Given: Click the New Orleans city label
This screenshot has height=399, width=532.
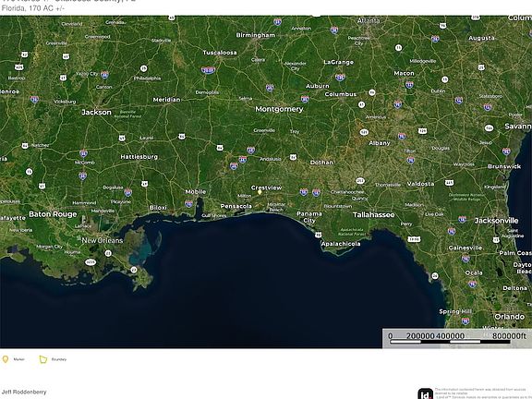Looking at the screenshot, I should [x=103, y=240].
